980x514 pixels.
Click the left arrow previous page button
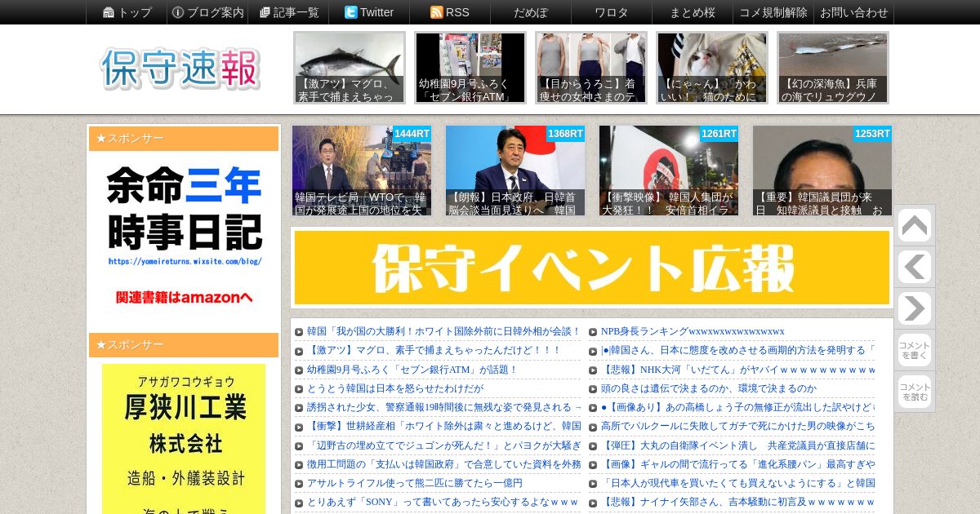pyautogui.click(x=915, y=267)
